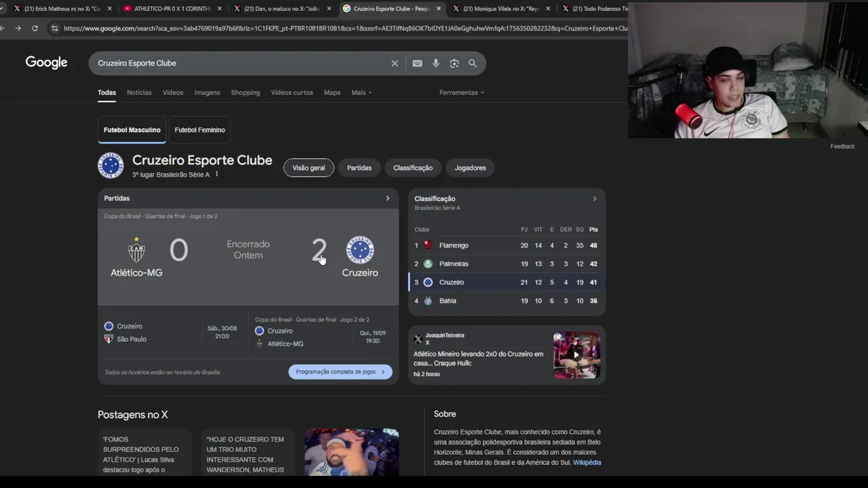Click the Cruzeiro crest in match result

point(360,249)
